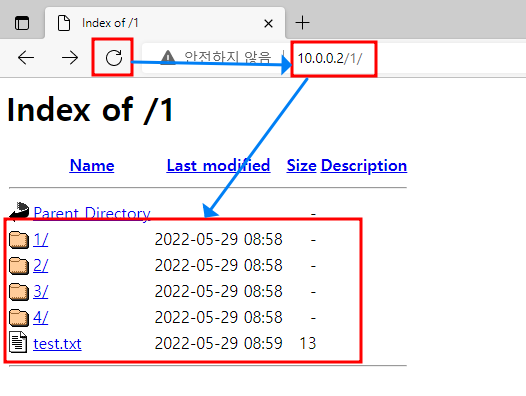Open the 2/ folder link

click(41, 265)
